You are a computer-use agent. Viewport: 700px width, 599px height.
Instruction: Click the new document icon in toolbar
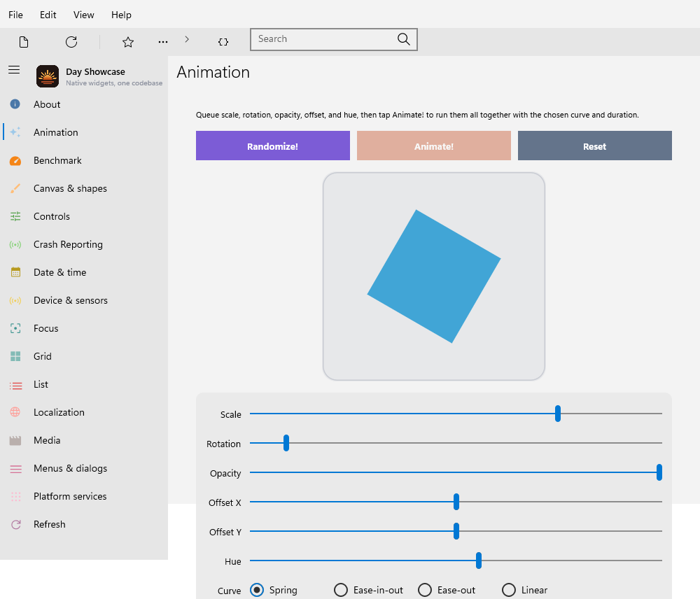coord(24,42)
